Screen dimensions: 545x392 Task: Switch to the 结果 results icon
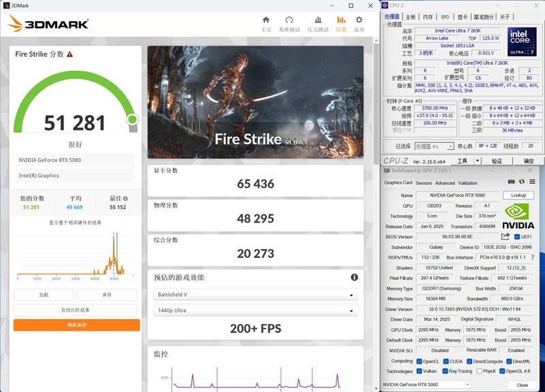341,20
